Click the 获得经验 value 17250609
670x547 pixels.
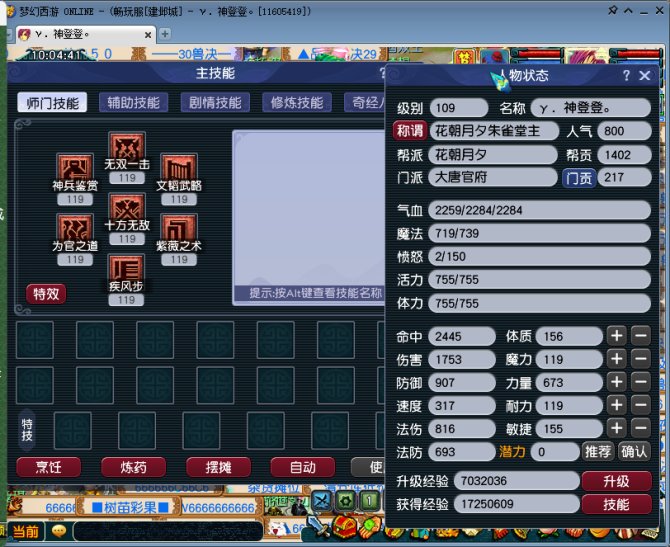coord(517,504)
